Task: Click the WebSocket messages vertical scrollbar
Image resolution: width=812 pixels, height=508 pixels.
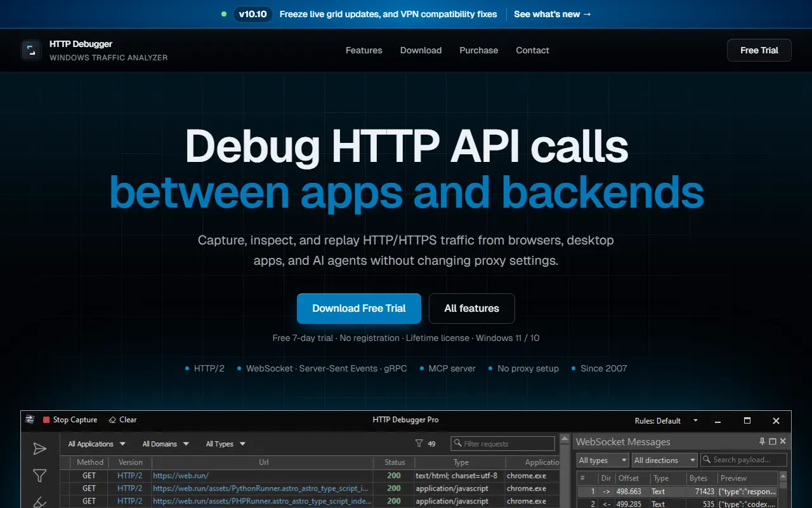Action: 783,490
